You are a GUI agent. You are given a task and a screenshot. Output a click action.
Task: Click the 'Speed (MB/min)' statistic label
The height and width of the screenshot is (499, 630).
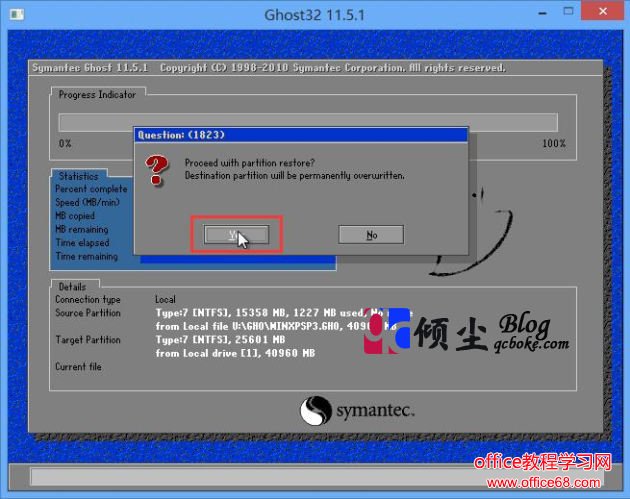pyautogui.click(x=88, y=202)
